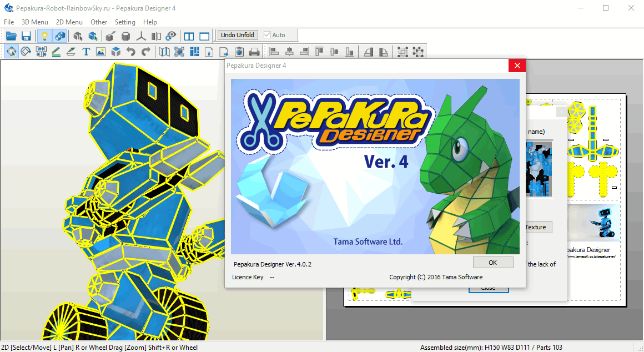Show the 3D axes icon
The image size is (644, 352).
pyautogui.click(x=141, y=36)
